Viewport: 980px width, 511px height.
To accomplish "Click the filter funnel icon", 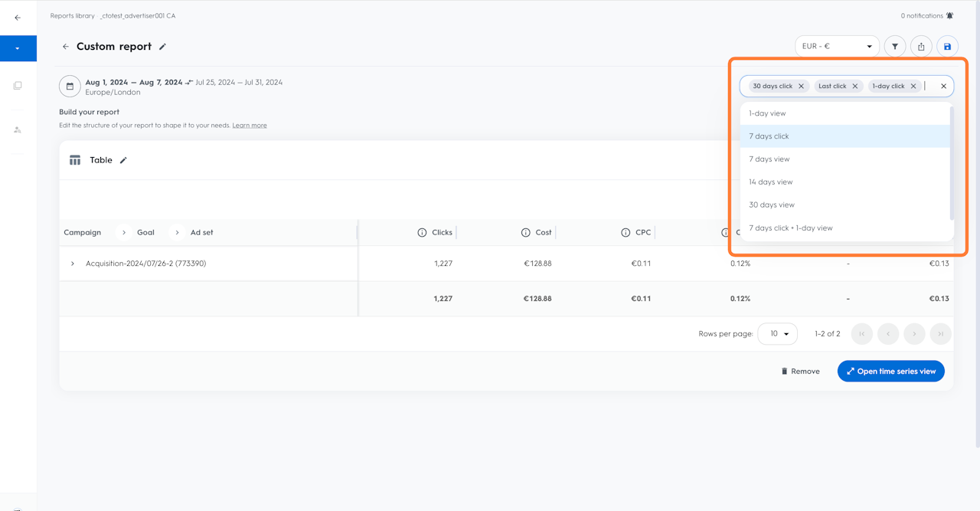I will coord(895,47).
